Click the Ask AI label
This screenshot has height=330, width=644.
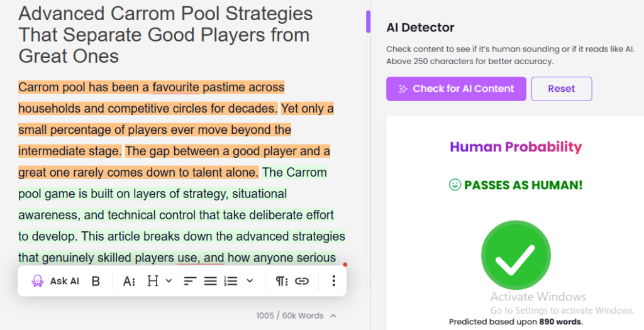click(x=65, y=281)
